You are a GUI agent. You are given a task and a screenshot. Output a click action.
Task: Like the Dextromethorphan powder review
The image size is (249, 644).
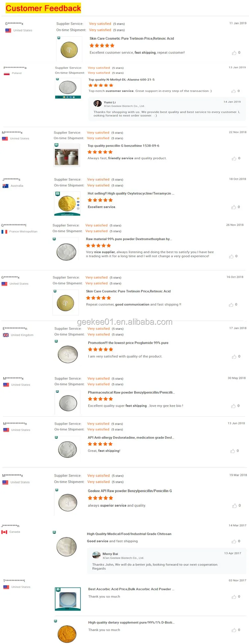pos(231,256)
